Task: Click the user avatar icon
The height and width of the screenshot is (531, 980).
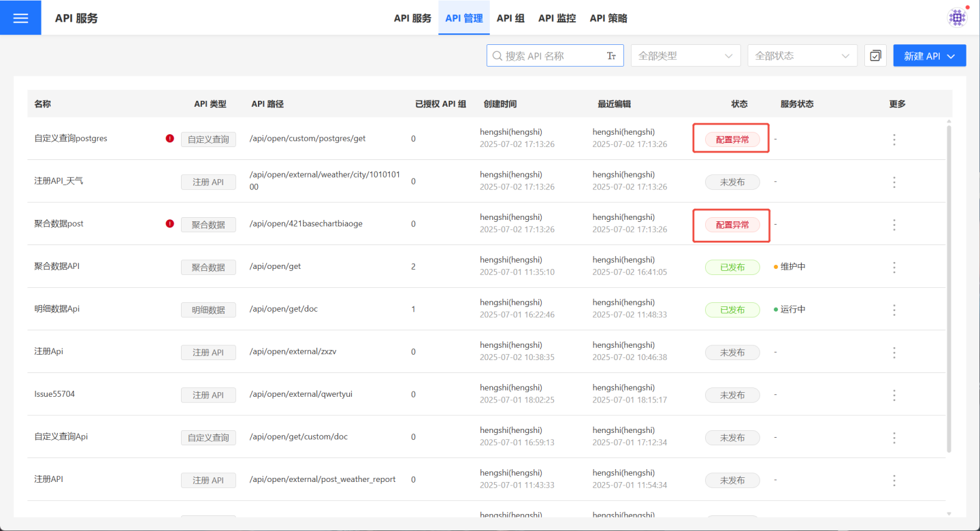Action: coord(957,18)
